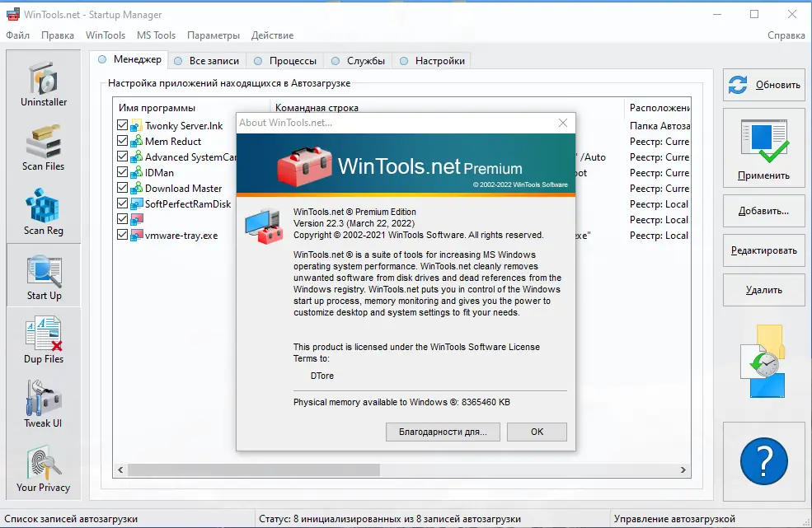
Task: Click the Добавить... button
Action: pos(764,211)
